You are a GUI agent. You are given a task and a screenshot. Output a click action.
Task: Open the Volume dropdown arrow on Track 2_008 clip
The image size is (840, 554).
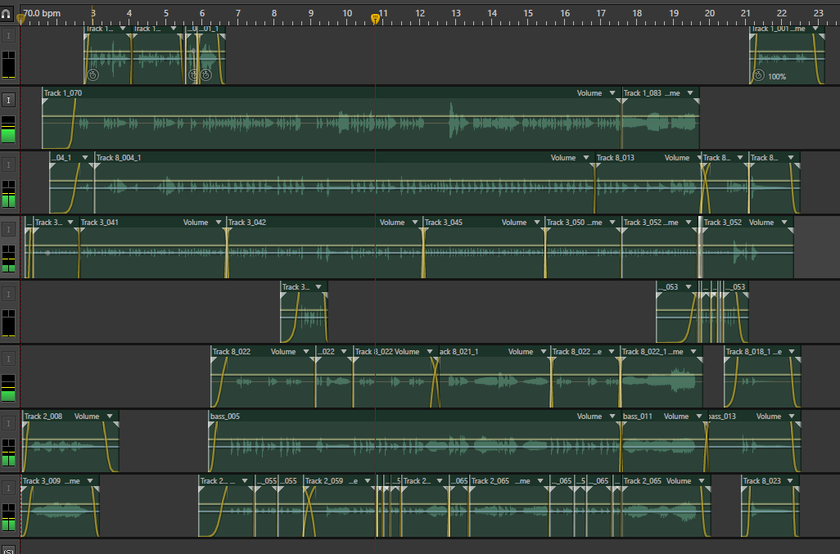[x=110, y=416]
